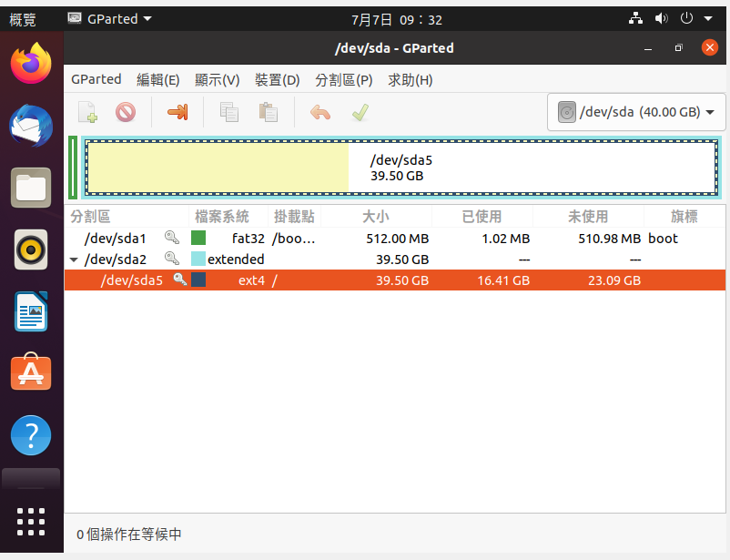Screen dimensions: 730x560
Task: Open the 分割區(P) menu
Action: click(343, 79)
